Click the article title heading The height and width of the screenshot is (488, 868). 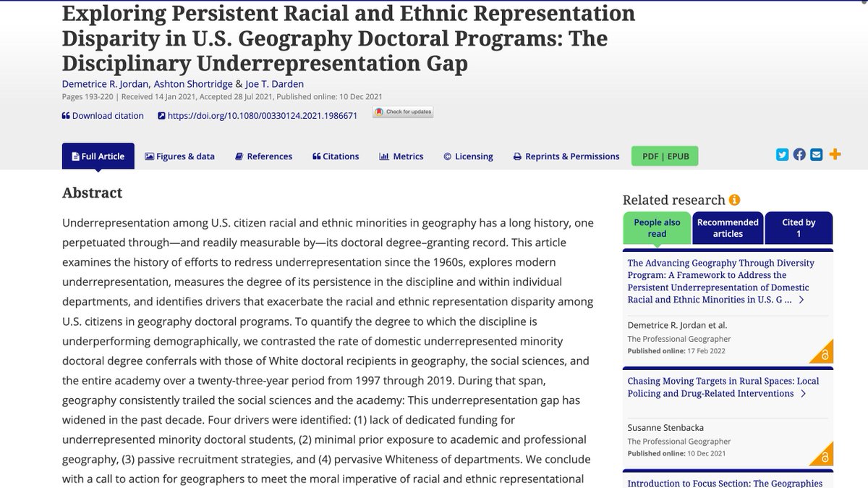point(349,38)
